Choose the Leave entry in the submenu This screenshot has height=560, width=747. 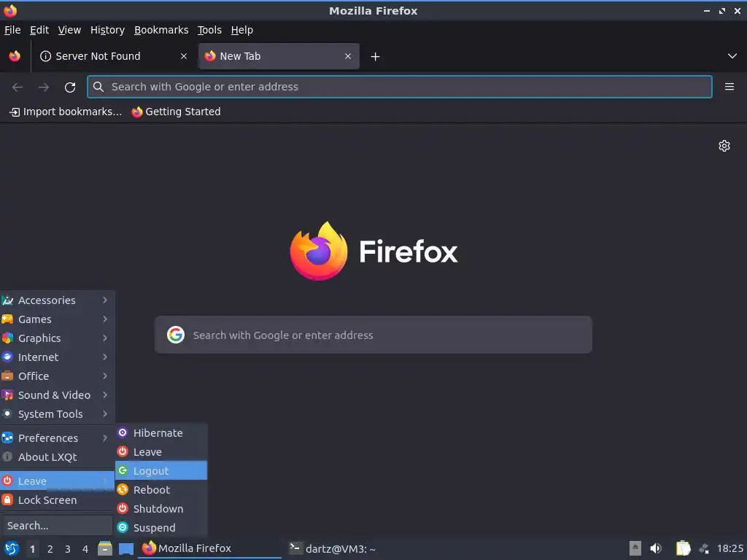161,452
